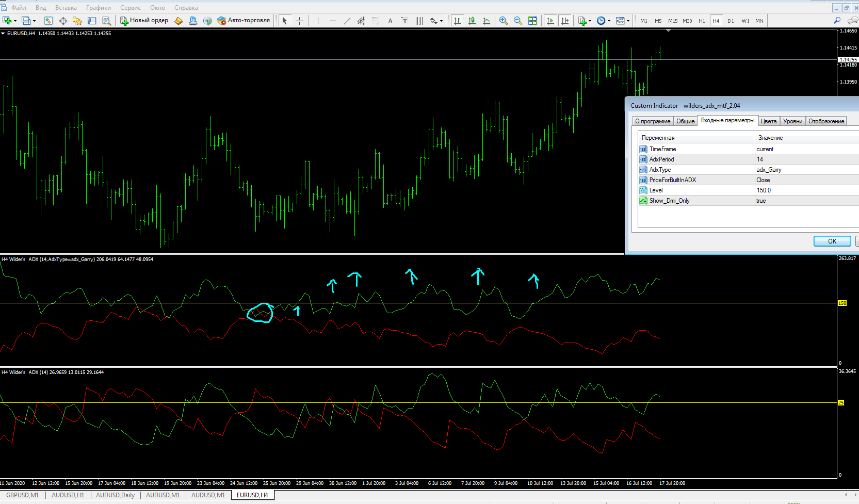This screenshot has height=504, width=859.
Task: Open the new chart dropdown arrow
Action: point(15,21)
